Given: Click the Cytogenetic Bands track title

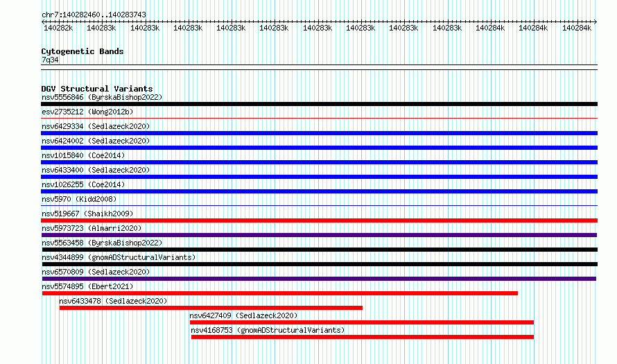Looking at the screenshot, I should tap(82, 51).
